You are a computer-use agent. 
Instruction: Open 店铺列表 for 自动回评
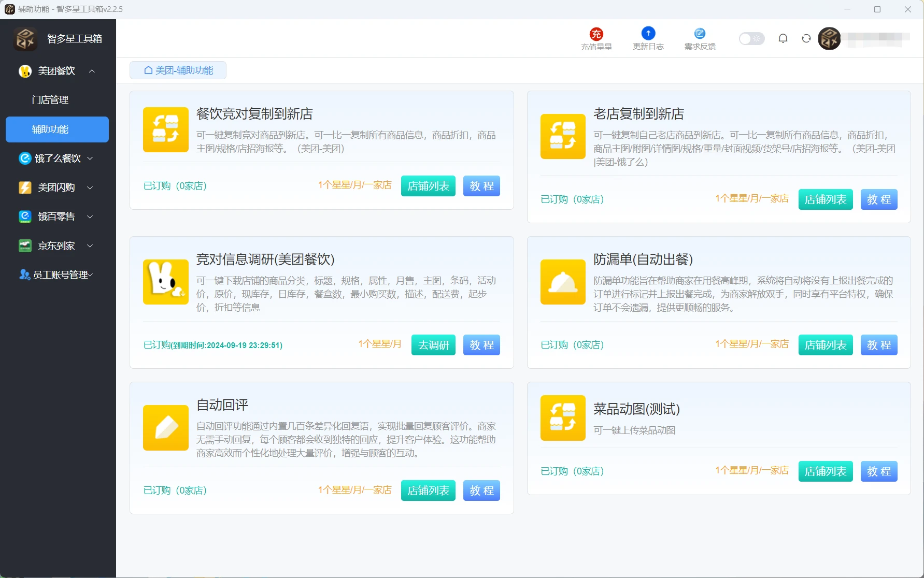pos(428,490)
